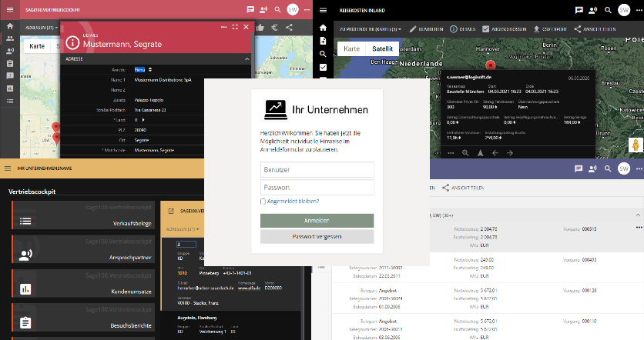Click checkbox icon in Reisekosten Inland sidebar
The width and height of the screenshot is (644, 340).
coord(323,67)
